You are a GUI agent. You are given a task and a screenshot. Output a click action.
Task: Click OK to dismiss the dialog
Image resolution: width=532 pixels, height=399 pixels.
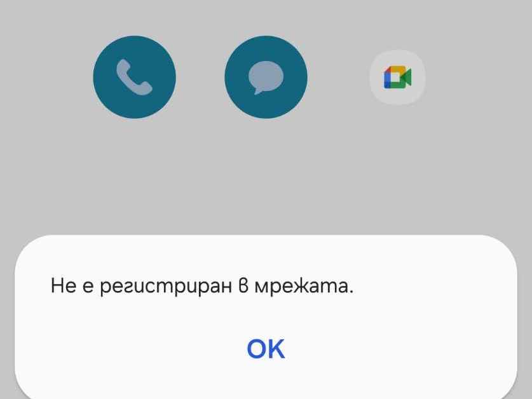(x=266, y=348)
